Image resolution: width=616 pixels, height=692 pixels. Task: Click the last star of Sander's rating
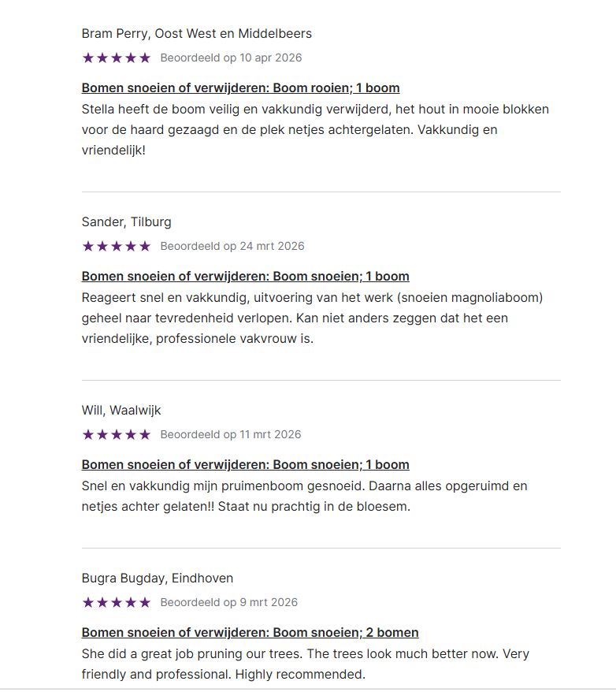pos(145,246)
